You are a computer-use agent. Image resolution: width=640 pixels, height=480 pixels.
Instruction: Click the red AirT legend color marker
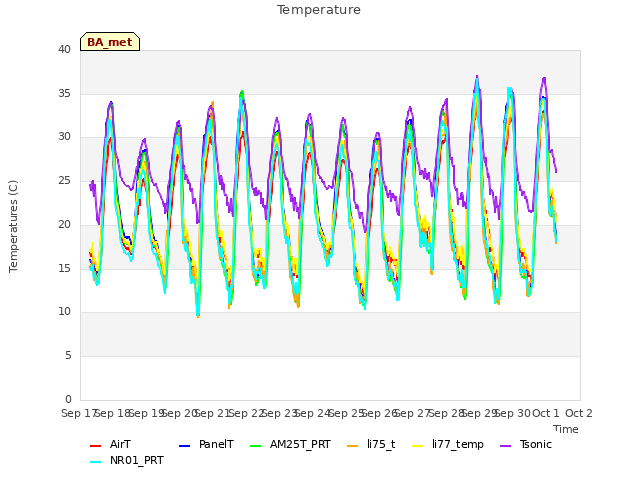click(x=95, y=446)
